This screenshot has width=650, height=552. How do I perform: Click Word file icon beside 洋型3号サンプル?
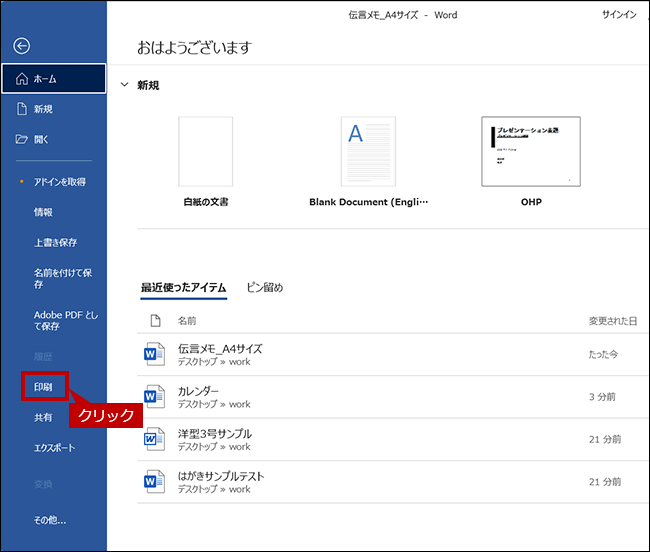pyautogui.click(x=154, y=440)
